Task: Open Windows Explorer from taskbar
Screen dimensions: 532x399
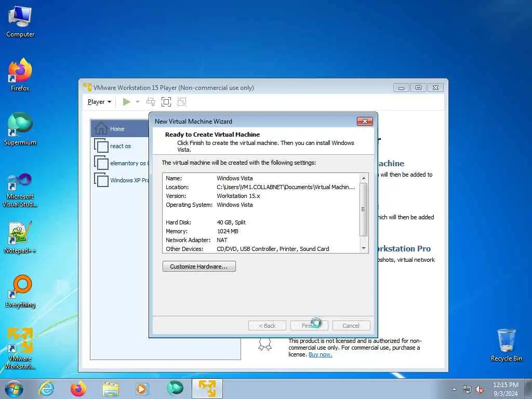Action: [x=111, y=389]
